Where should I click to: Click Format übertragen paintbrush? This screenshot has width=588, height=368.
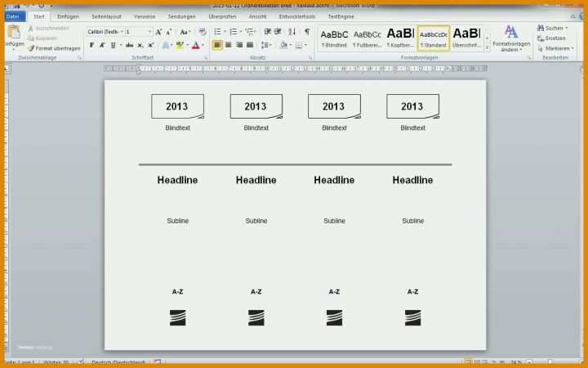(x=31, y=48)
